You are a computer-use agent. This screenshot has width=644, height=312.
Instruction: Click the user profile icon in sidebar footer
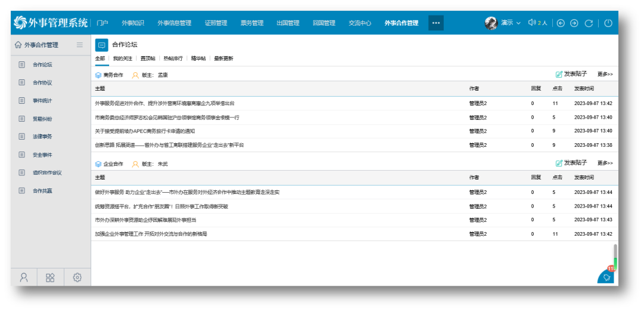click(24, 277)
